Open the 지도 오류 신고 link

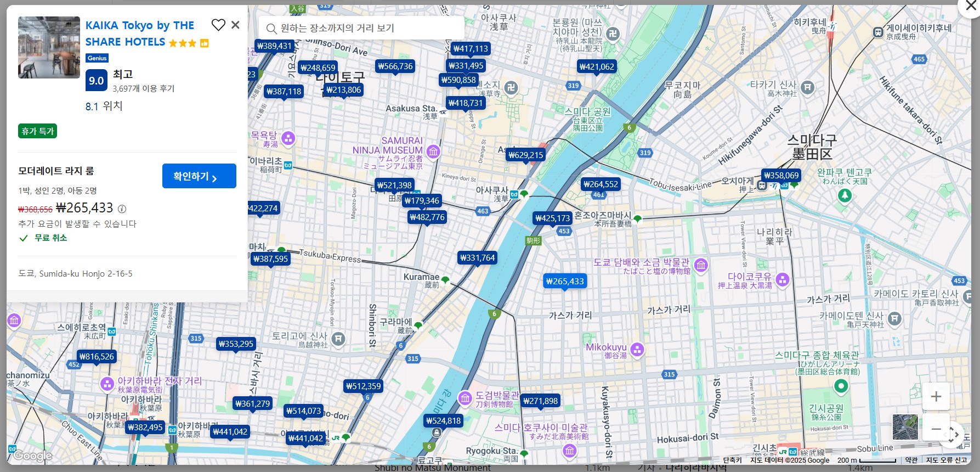pos(947,460)
